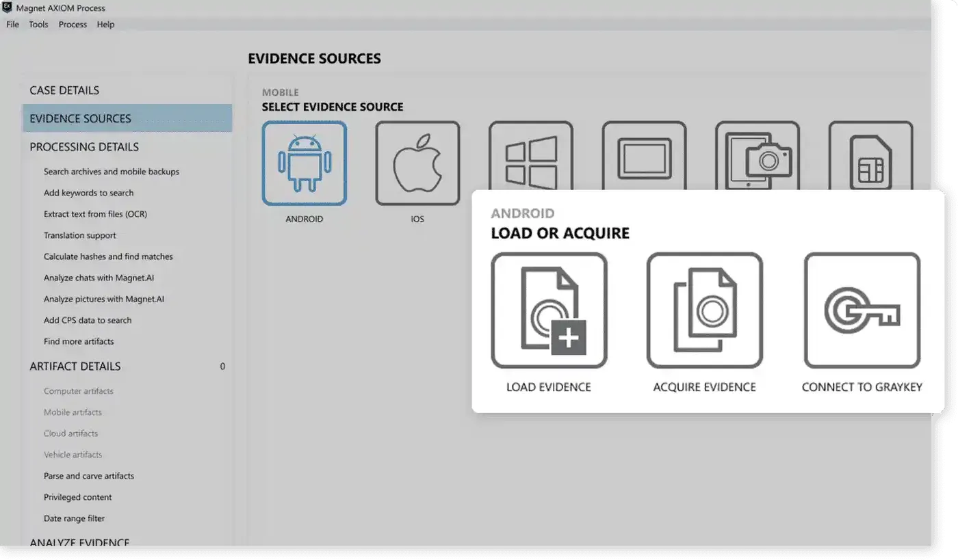Open Add keywords to search
Image resolution: width=958 pixels, height=560 pixels.
pyautogui.click(x=89, y=193)
